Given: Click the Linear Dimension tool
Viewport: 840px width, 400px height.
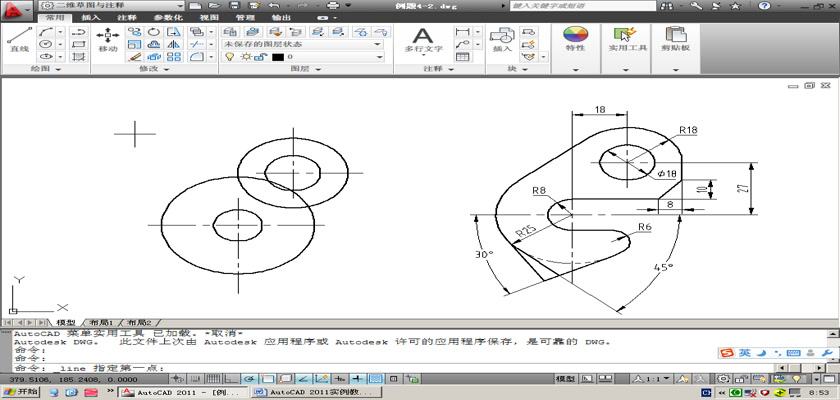Looking at the screenshot, I should [462, 32].
